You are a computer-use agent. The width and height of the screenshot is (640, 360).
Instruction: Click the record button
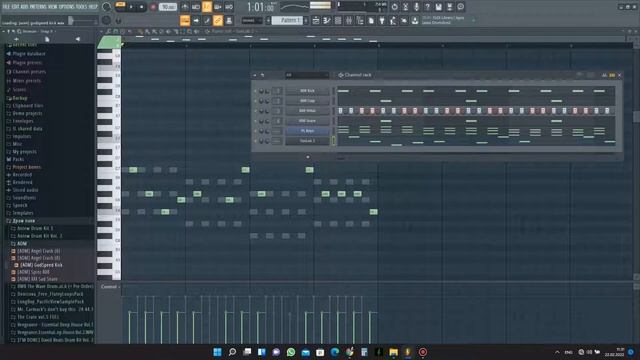153,7
